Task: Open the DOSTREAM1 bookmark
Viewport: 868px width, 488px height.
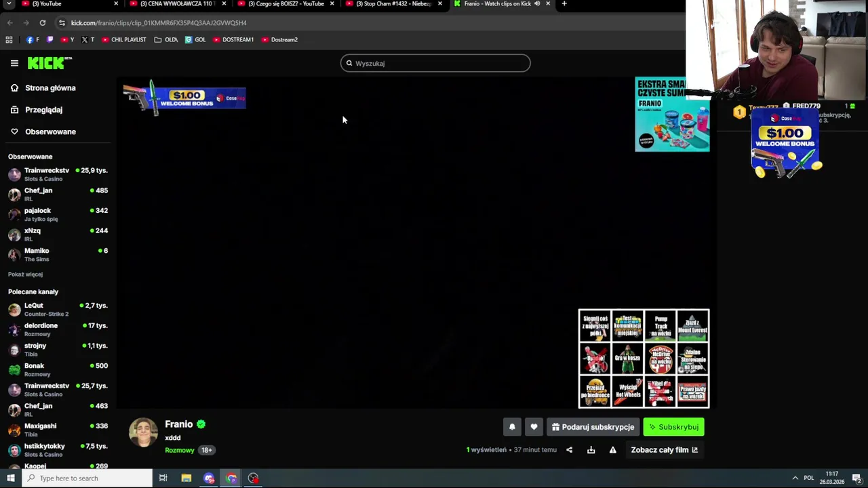Action: 233,39
